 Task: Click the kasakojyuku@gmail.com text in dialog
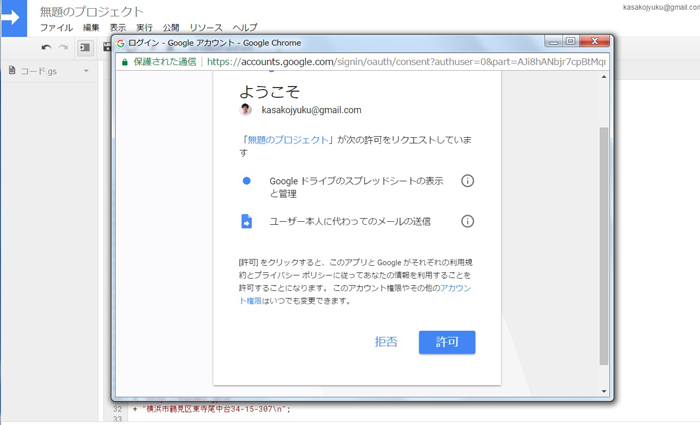pos(311,110)
